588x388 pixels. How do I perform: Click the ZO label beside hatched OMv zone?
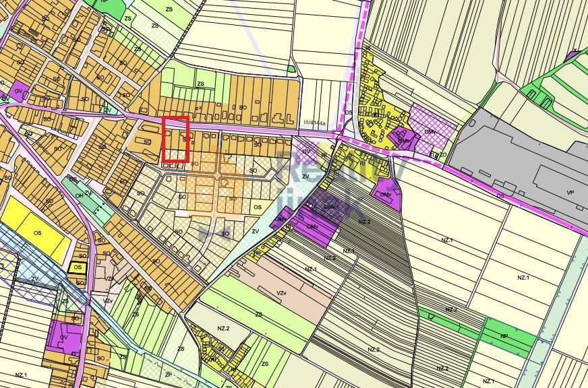tap(443, 154)
